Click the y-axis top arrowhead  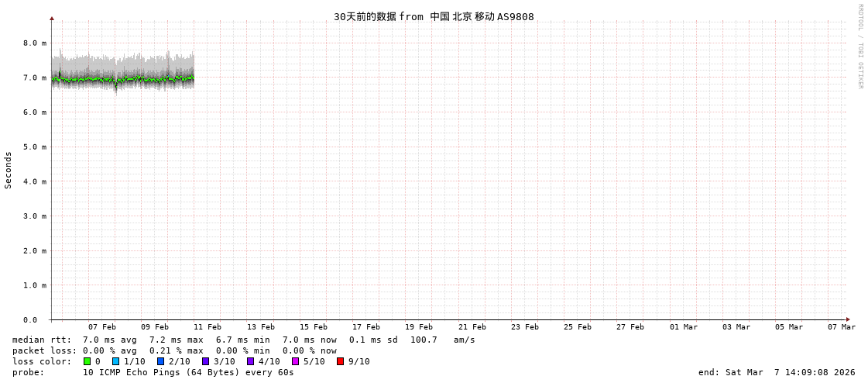click(x=52, y=18)
